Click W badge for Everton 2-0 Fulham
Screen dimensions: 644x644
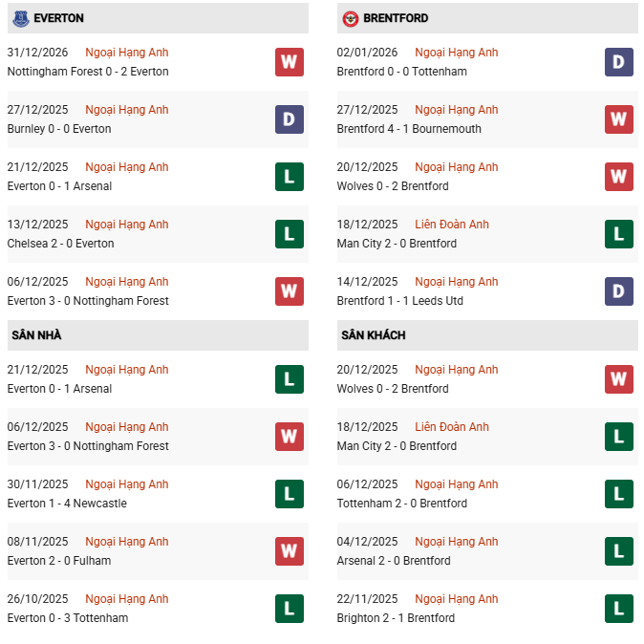(x=290, y=551)
